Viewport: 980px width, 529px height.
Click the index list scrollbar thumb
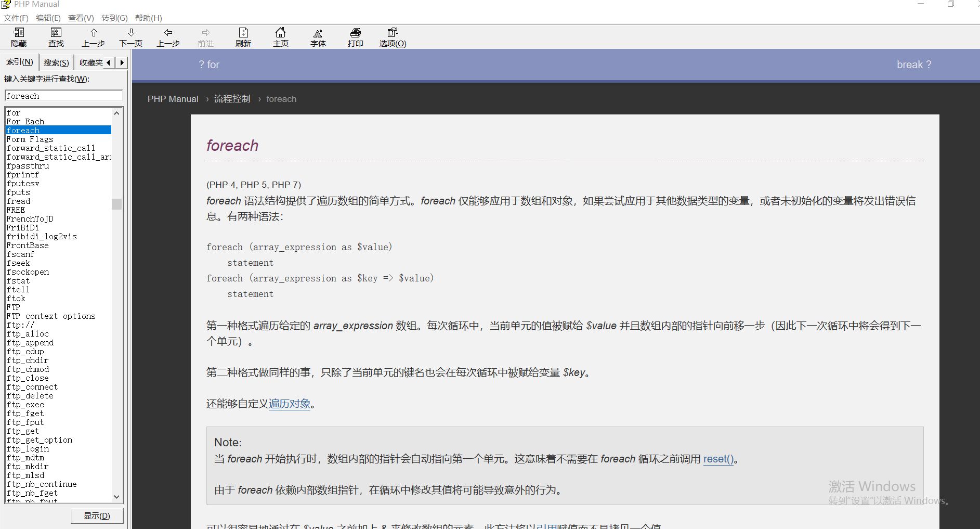coord(116,204)
